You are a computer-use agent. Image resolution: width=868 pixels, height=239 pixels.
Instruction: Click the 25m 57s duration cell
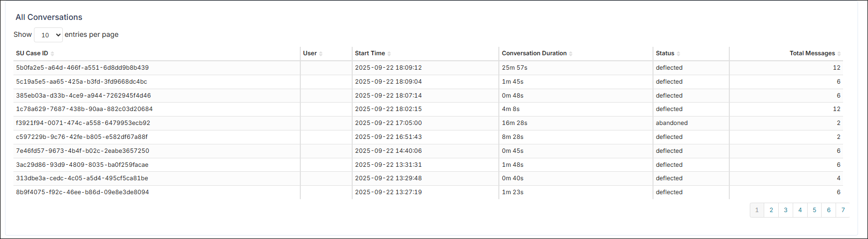pos(514,68)
